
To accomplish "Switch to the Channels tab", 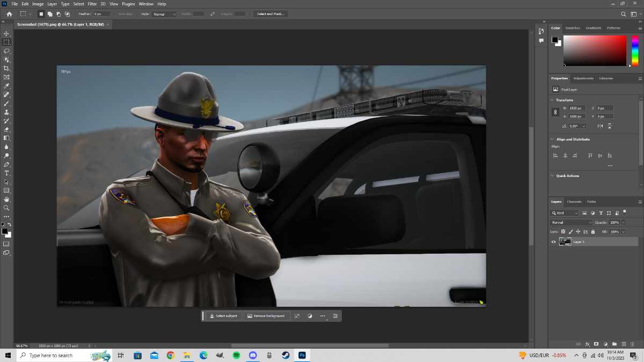I will click(574, 202).
